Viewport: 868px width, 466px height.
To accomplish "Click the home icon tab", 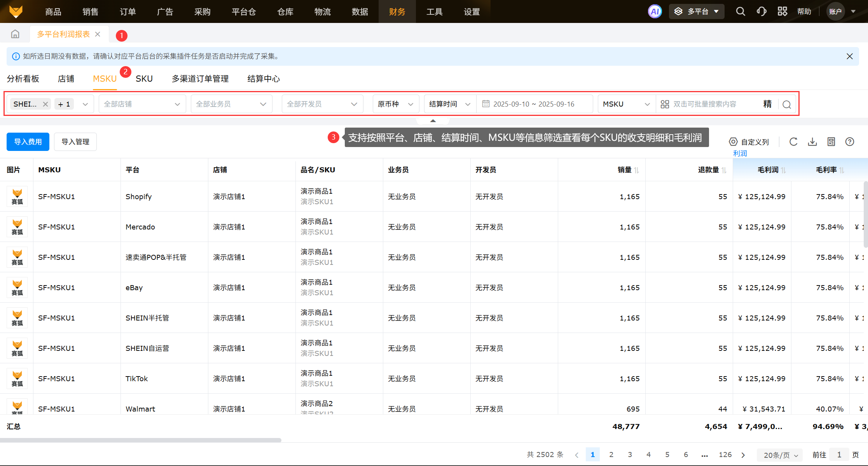I will coord(15,34).
